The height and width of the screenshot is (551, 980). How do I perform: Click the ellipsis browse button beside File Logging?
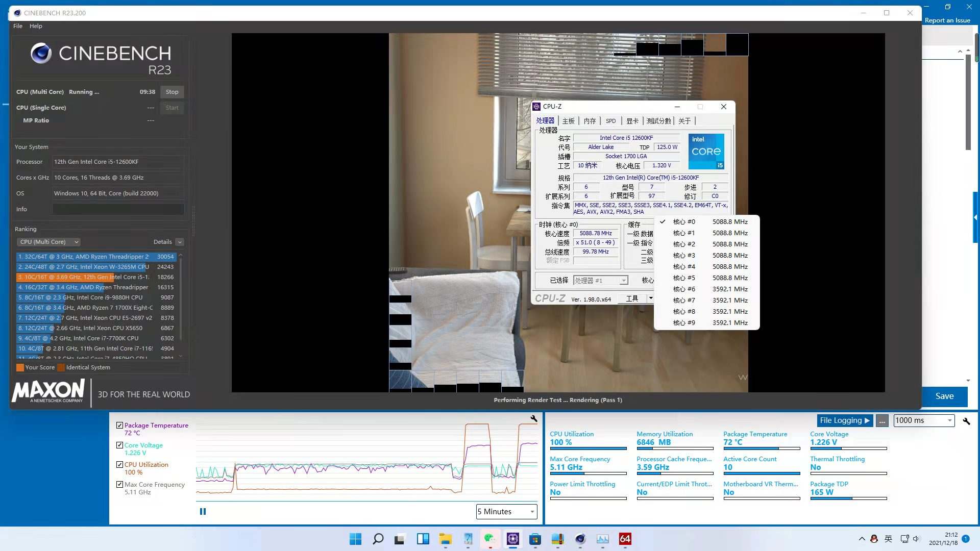pos(882,421)
